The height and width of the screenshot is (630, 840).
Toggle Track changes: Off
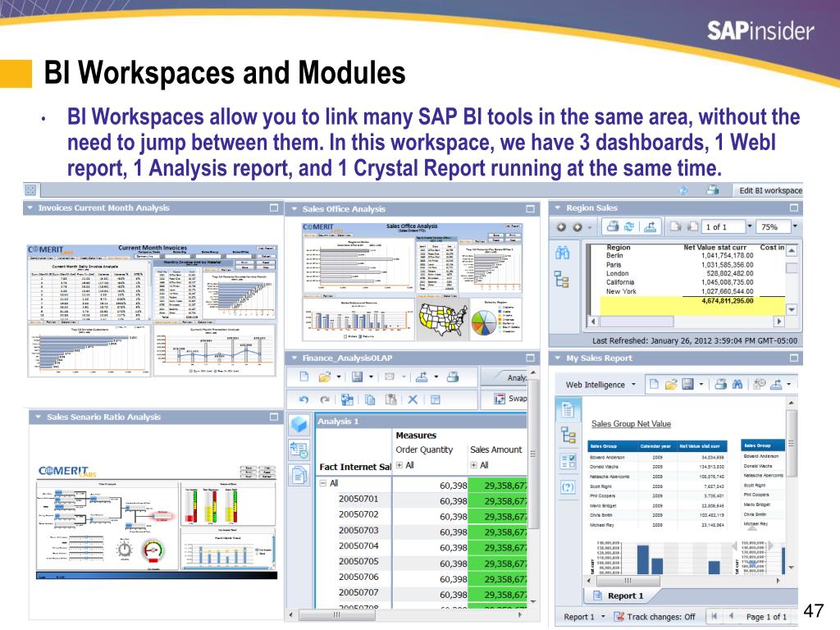[x=654, y=617]
